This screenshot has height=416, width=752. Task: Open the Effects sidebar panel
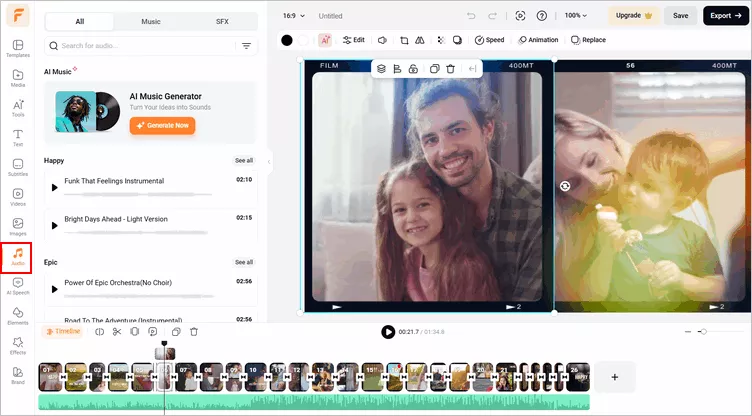[x=18, y=345]
